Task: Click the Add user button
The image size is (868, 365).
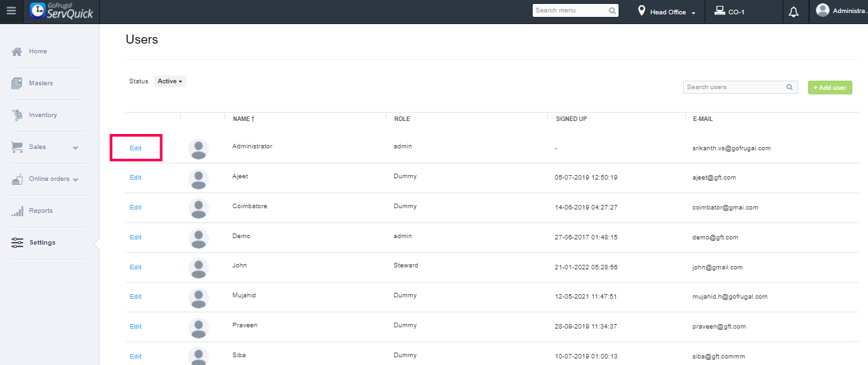Action: pos(830,87)
